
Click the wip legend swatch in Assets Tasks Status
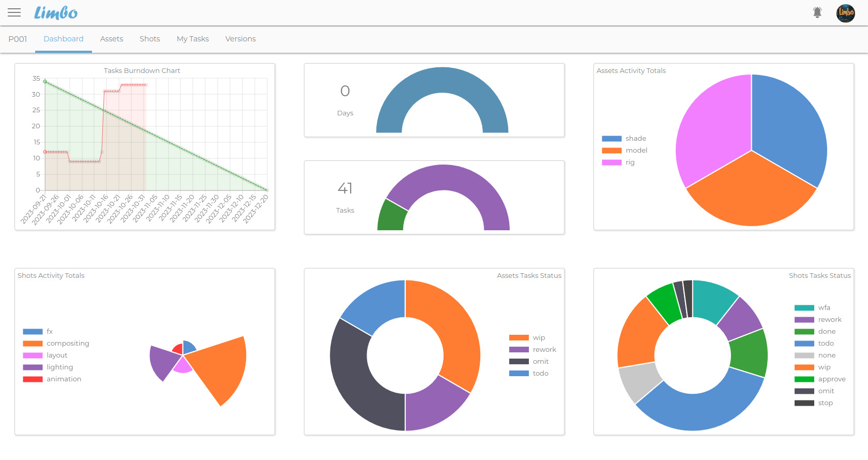519,338
